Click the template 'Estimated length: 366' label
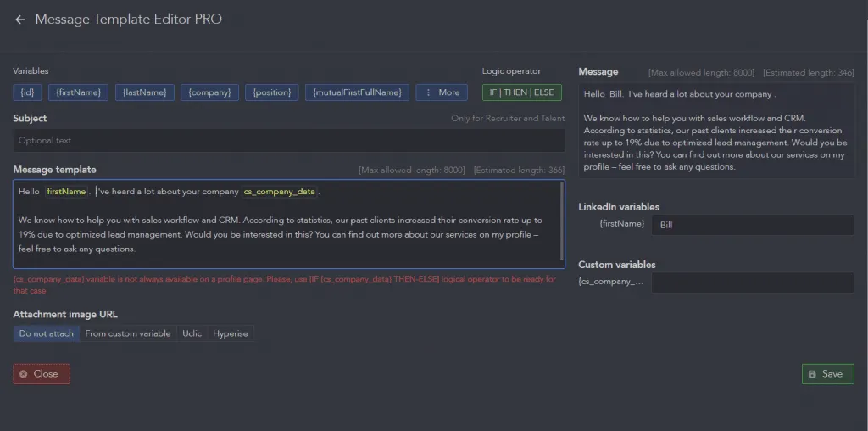This screenshot has height=431, width=868. tap(519, 170)
